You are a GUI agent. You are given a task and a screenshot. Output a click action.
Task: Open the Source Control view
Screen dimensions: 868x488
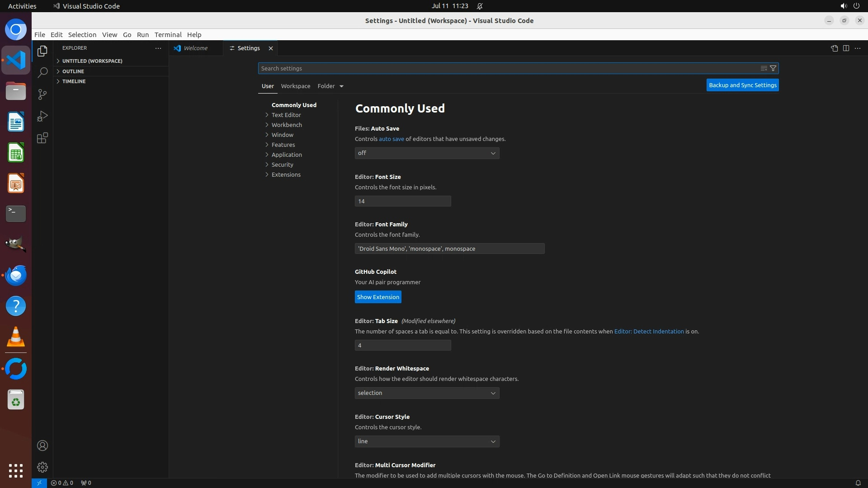coord(42,94)
